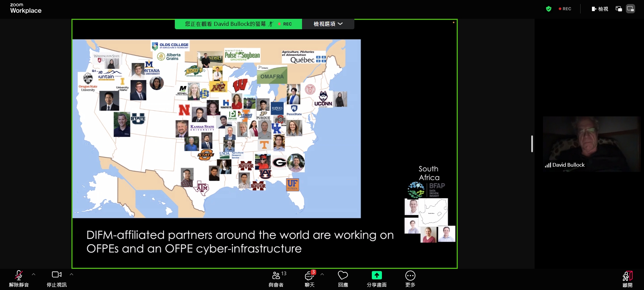Click the Zoom Workplace logo
Screen dimensions: 644x290
click(x=26, y=8)
